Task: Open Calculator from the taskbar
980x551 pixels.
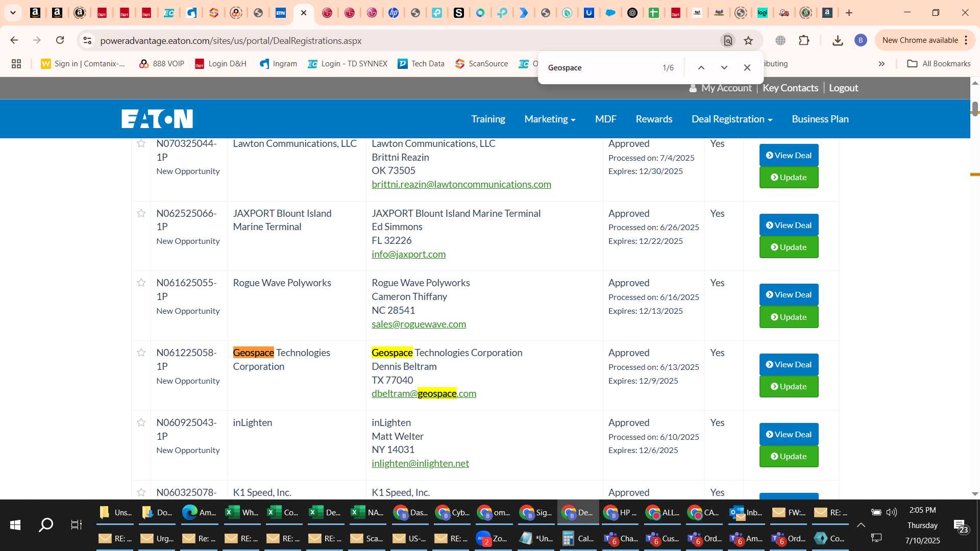Action: tap(578, 538)
